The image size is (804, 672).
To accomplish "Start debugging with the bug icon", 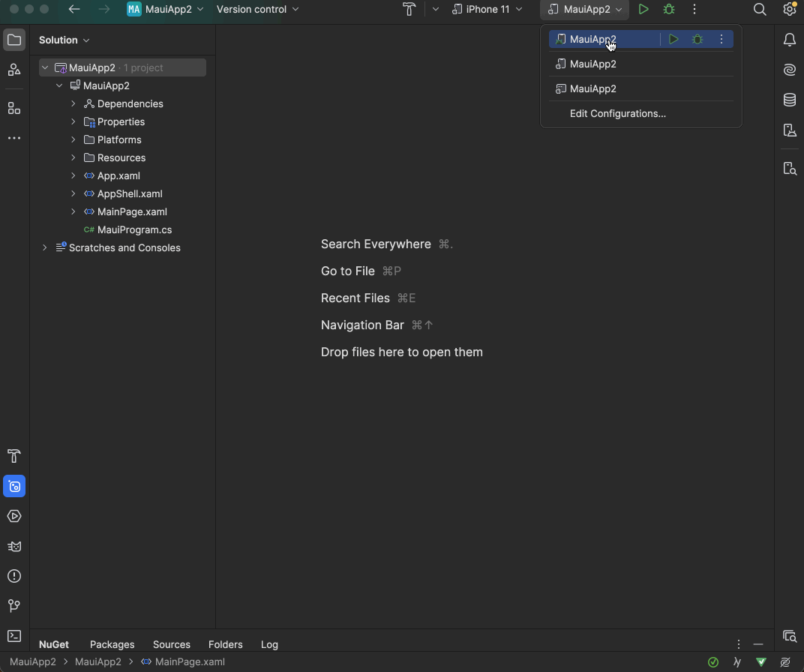I will 668,9.
